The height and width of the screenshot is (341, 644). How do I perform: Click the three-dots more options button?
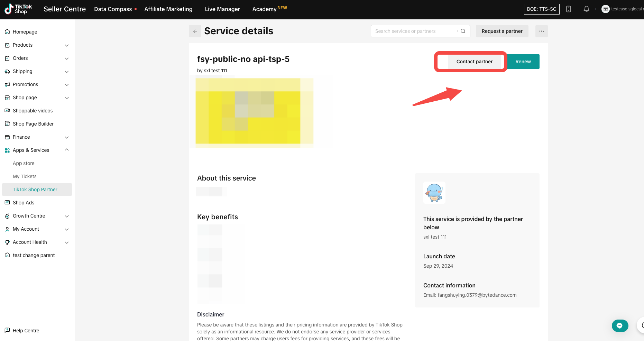[x=541, y=31]
